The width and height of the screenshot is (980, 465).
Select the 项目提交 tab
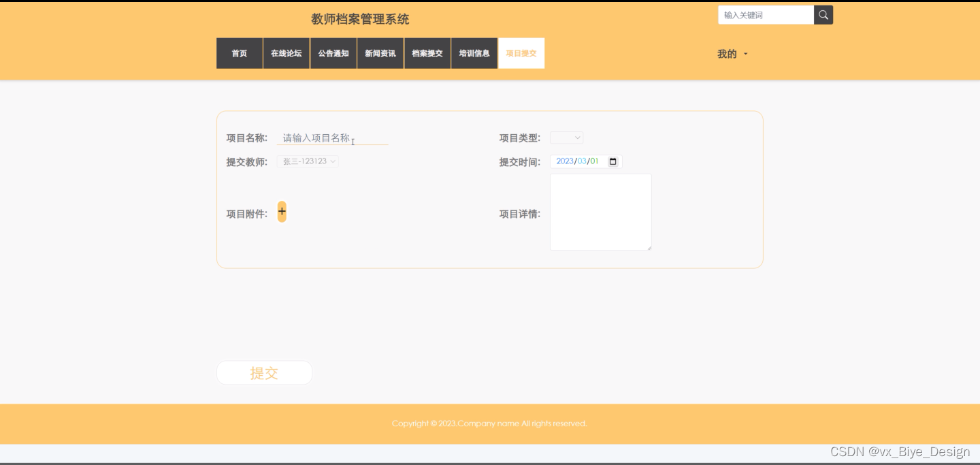coord(521,53)
